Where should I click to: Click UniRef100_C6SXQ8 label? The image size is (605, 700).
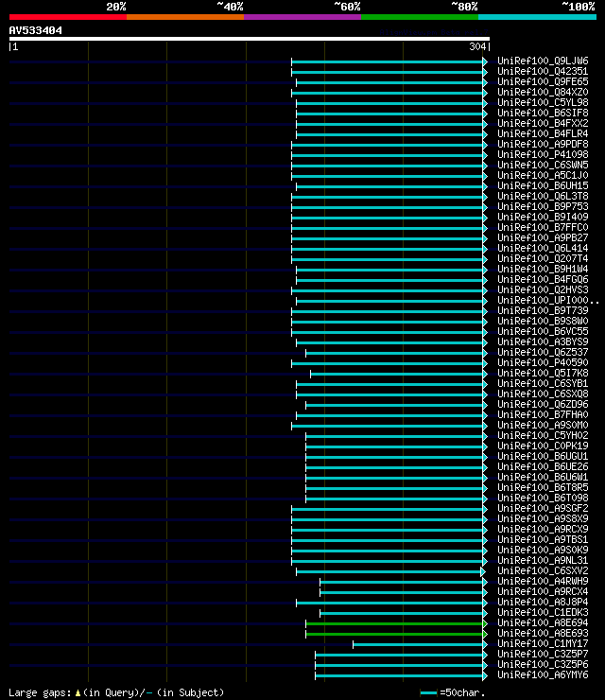coord(543,394)
